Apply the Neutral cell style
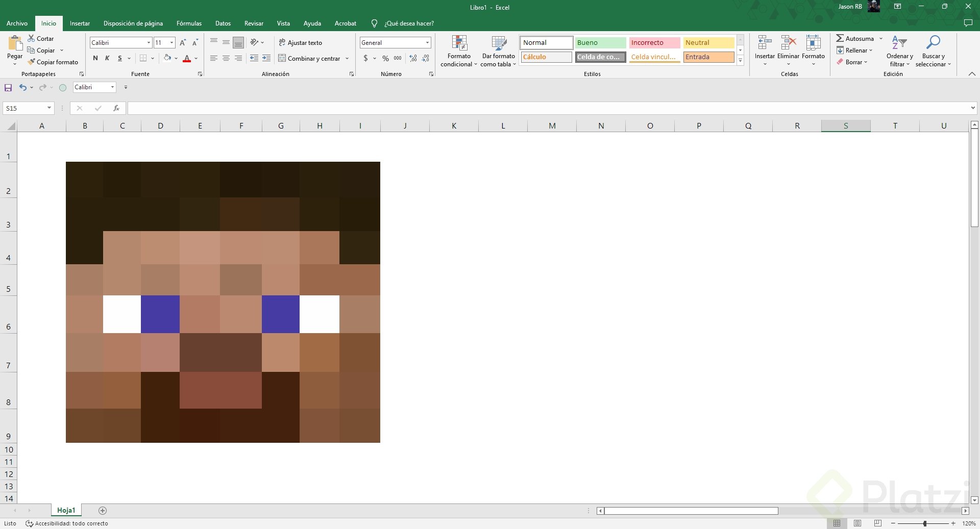 pyautogui.click(x=708, y=43)
